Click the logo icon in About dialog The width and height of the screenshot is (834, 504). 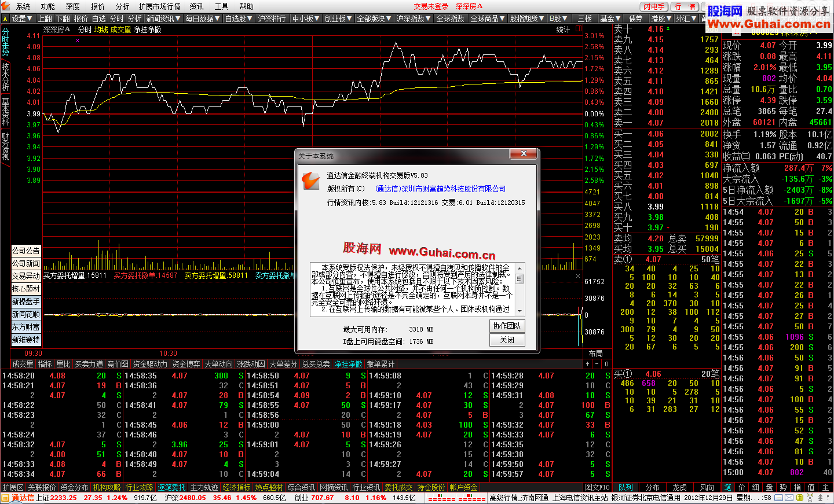point(311,181)
